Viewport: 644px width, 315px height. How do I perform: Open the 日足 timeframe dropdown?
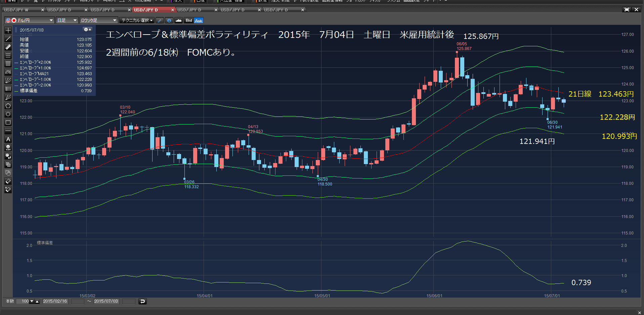click(x=67, y=20)
